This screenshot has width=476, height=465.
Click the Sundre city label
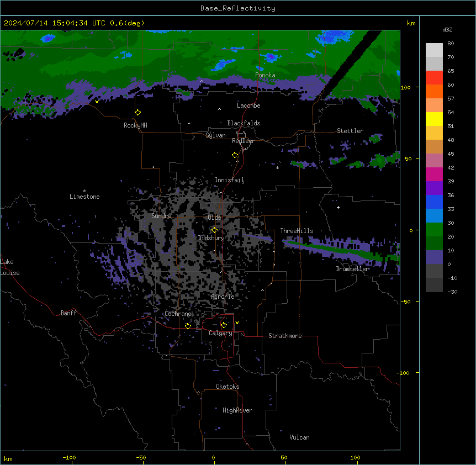tap(161, 216)
